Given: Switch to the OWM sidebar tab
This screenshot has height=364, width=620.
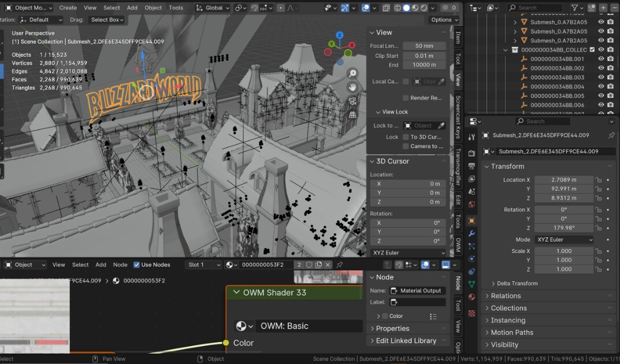Looking at the screenshot, I should [x=458, y=244].
